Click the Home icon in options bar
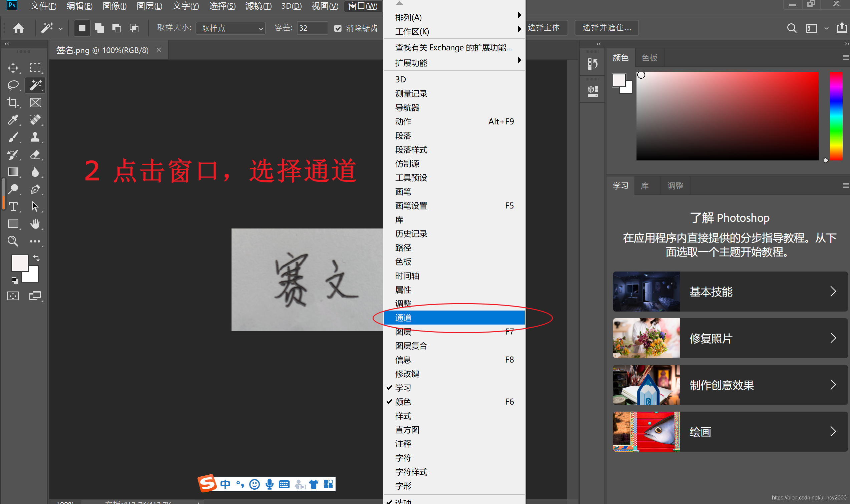The width and height of the screenshot is (850, 504). click(19, 28)
